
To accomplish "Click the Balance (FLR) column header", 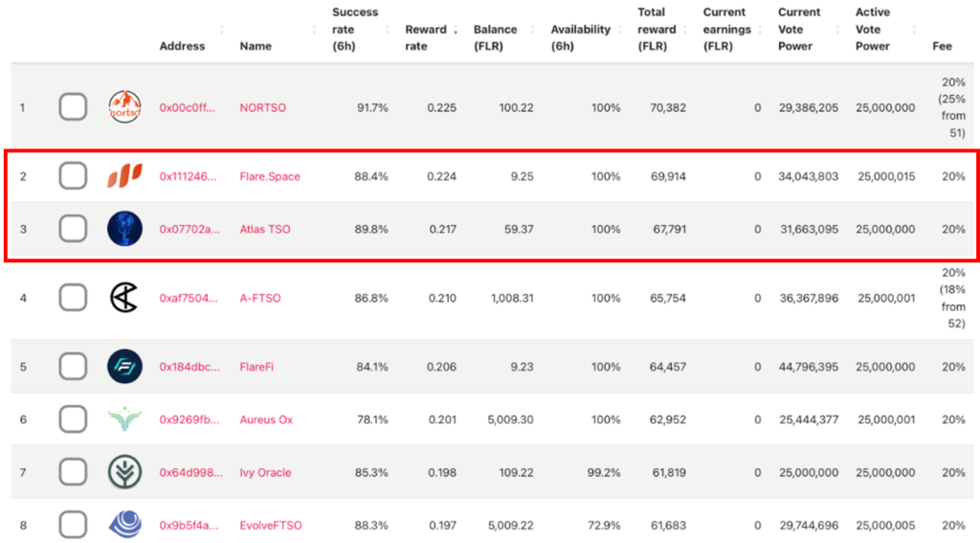I will (x=495, y=37).
